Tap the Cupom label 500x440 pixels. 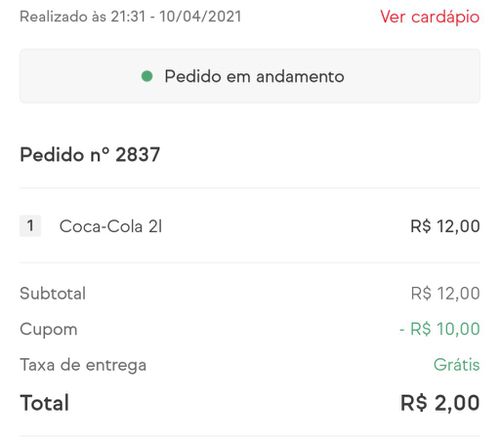(49, 329)
